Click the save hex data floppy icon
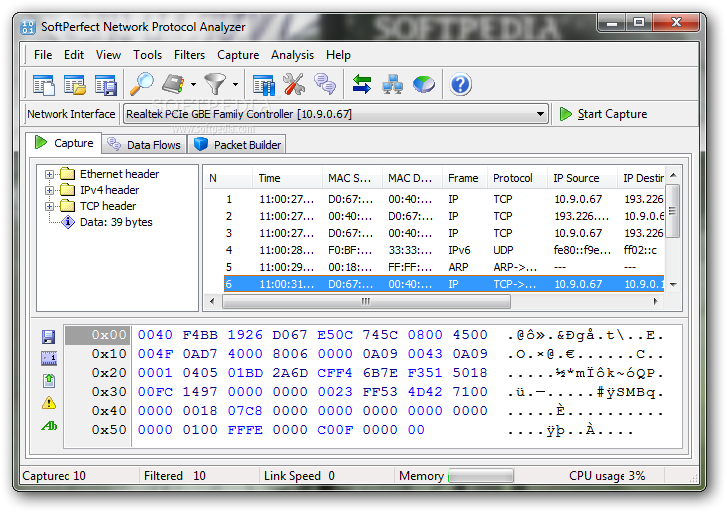 (x=49, y=337)
